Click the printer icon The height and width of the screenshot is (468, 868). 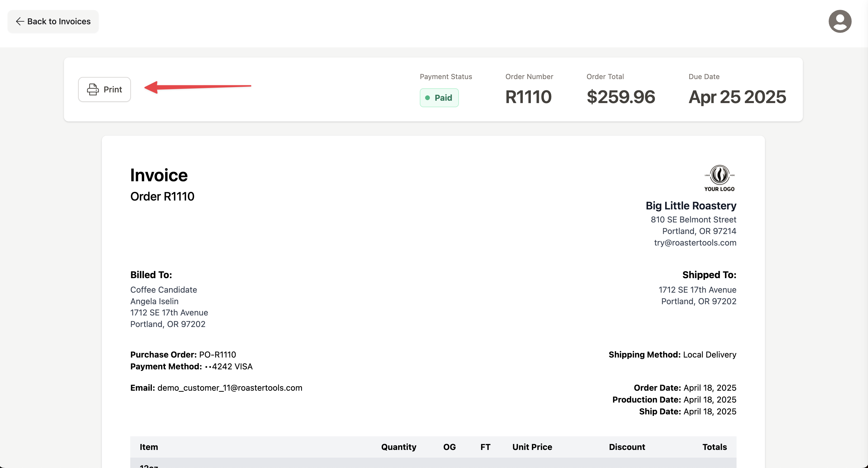pyautogui.click(x=93, y=89)
